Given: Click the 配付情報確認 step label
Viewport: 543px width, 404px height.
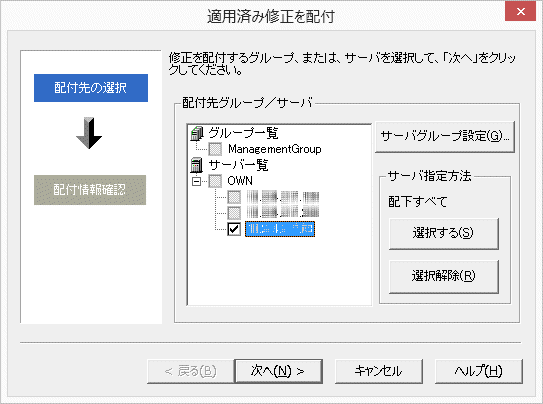Looking at the screenshot, I should point(90,190).
